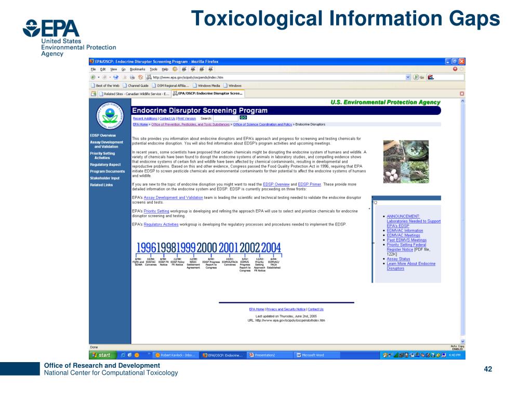532x399 pixels.
Task: Open the EDMVAC Meetings link
Action: click(x=403, y=235)
